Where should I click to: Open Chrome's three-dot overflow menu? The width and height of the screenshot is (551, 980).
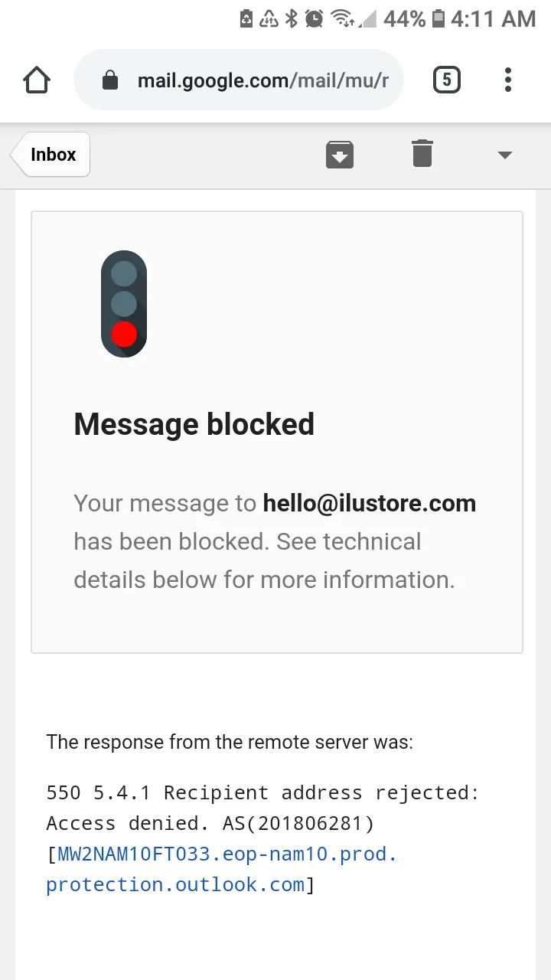508,80
